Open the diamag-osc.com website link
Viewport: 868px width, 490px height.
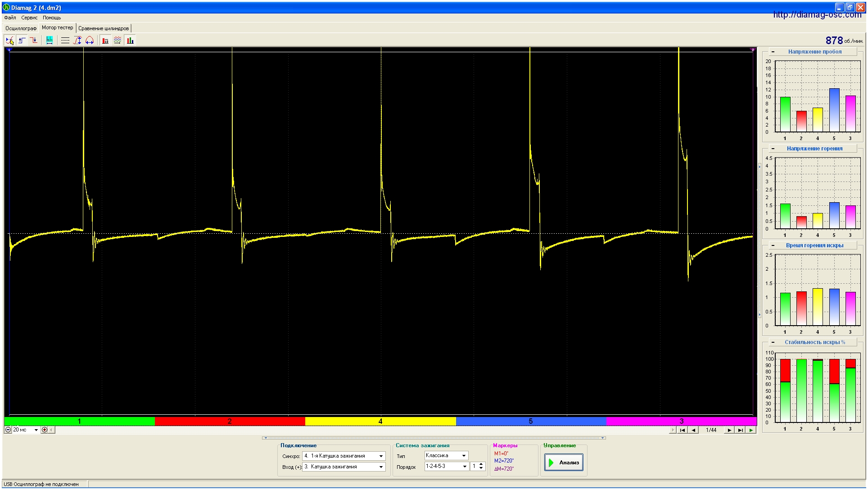[817, 14]
